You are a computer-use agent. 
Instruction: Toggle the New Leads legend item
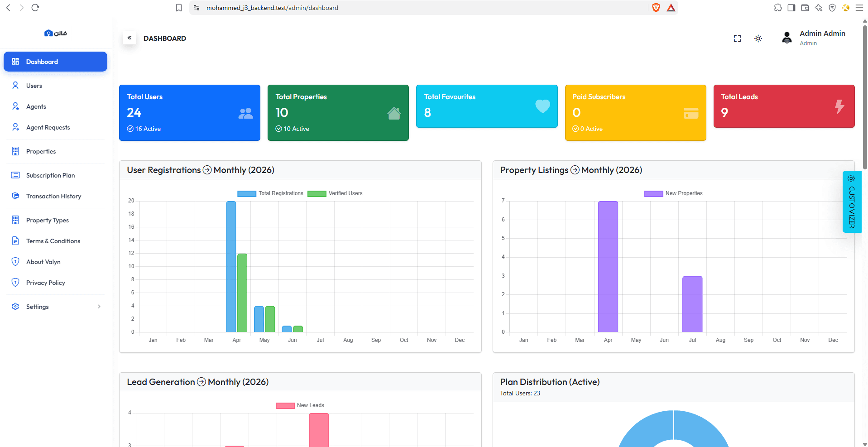click(x=300, y=405)
